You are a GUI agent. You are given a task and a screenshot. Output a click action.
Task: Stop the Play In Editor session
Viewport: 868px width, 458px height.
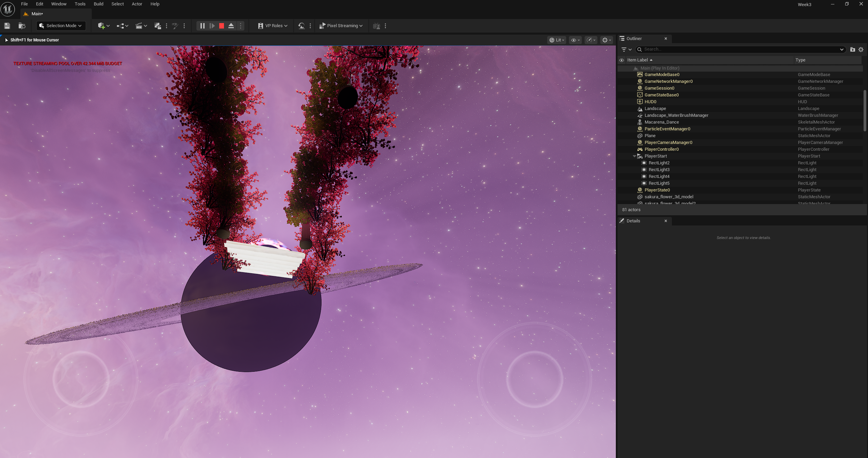(221, 26)
